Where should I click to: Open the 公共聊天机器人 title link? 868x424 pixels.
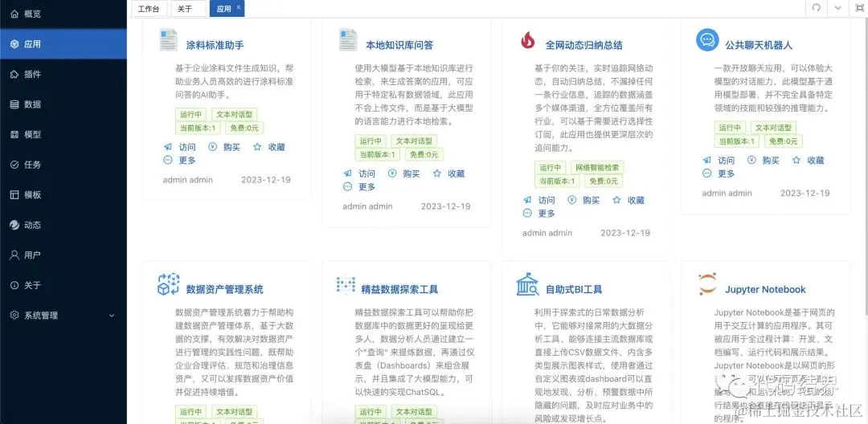[x=759, y=45]
